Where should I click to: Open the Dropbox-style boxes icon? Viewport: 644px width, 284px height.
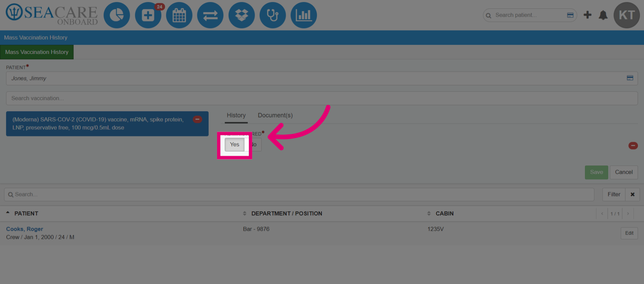(x=241, y=15)
